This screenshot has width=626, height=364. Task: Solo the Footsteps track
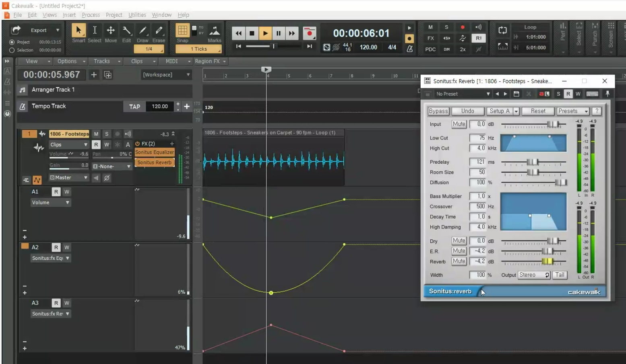[107, 134]
